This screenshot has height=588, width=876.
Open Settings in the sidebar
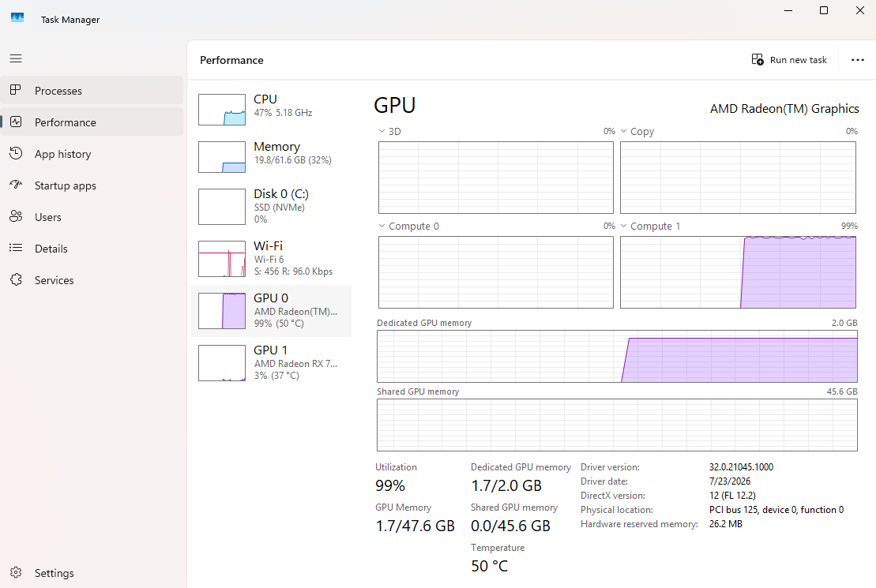(x=92, y=573)
